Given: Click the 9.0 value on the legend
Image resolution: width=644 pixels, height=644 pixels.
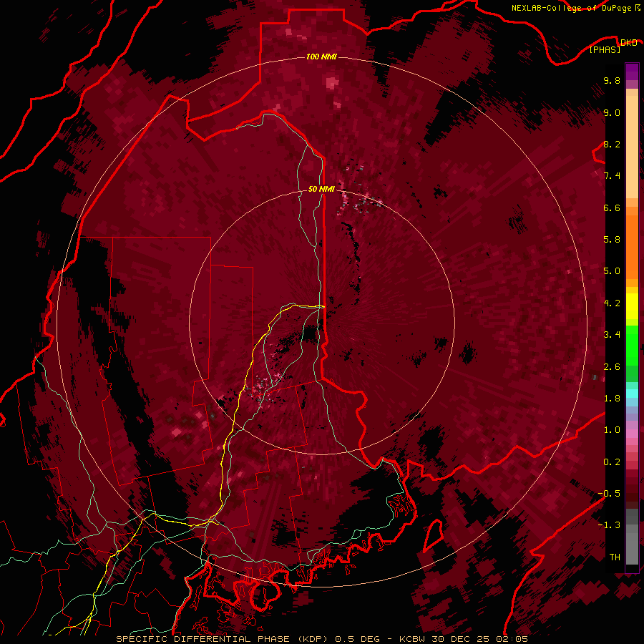Looking at the screenshot, I should tap(612, 112).
